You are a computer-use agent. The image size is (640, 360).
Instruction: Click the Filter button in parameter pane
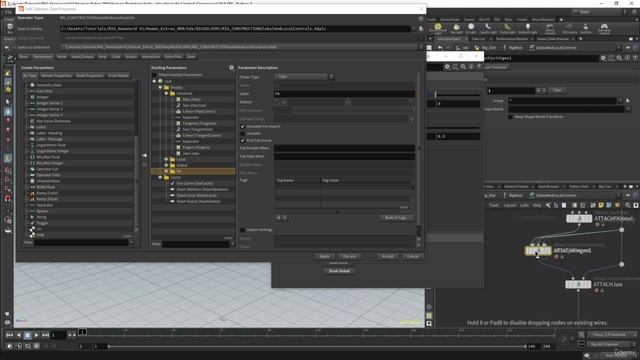click(557, 90)
